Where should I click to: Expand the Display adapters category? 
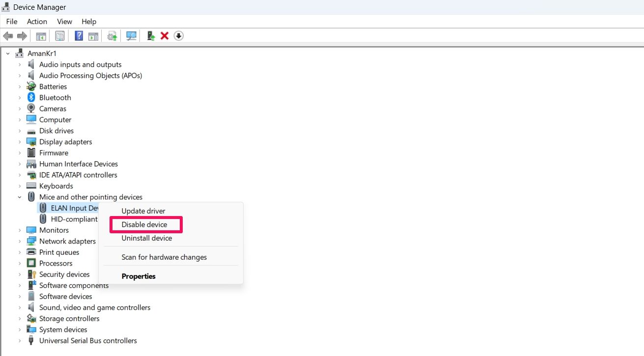pos(19,141)
